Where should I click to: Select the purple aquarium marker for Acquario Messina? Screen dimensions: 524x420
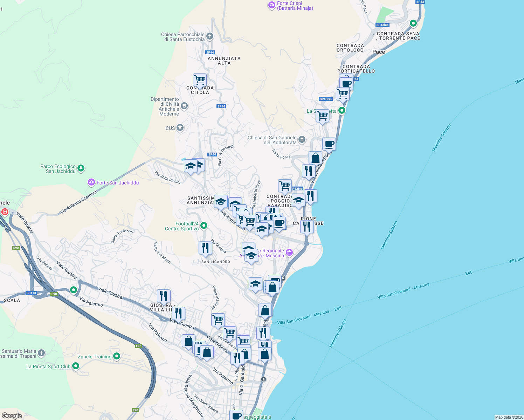(289, 252)
